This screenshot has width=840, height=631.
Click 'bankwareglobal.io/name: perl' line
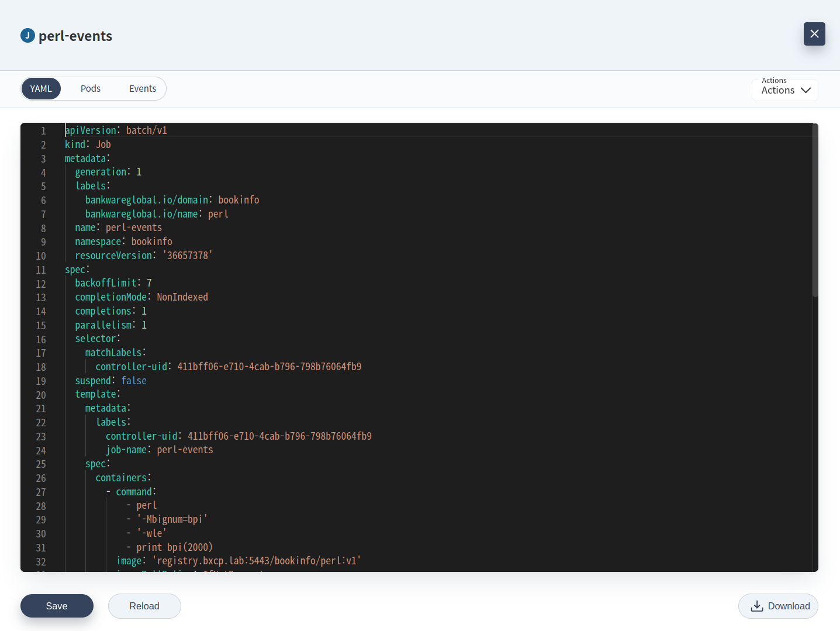pos(157,214)
